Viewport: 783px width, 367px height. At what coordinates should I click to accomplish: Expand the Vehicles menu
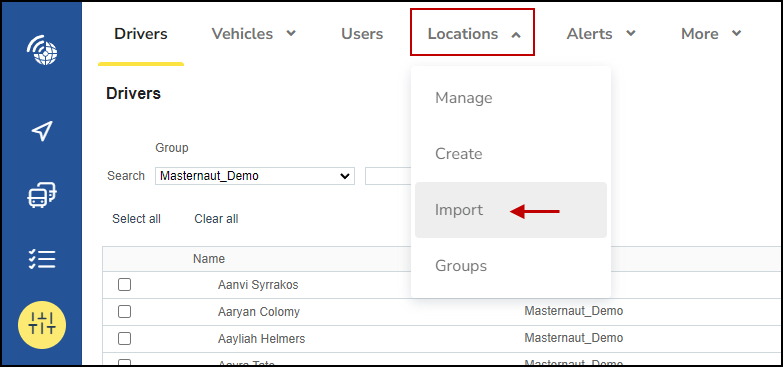(254, 34)
